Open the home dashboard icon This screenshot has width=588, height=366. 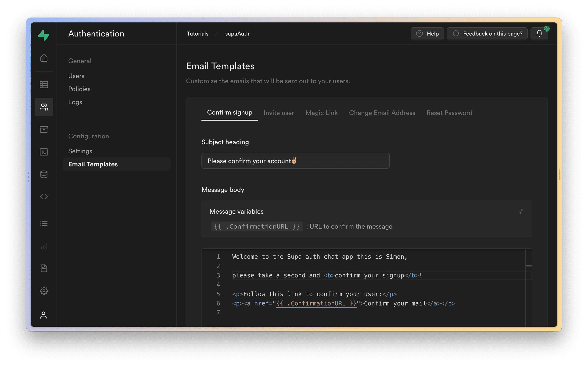(x=44, y=58)
